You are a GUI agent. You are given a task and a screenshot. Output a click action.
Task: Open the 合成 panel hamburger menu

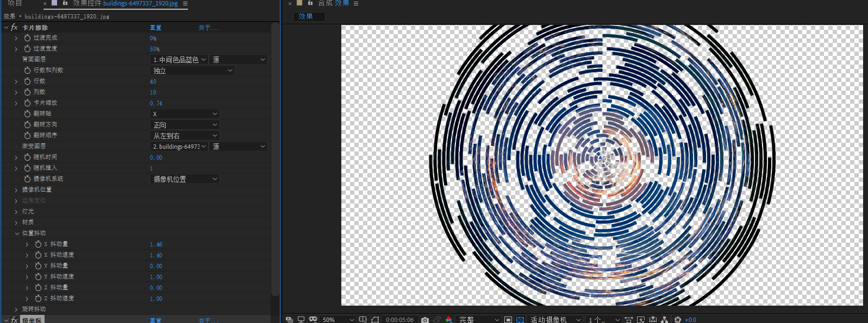point(356,4)
